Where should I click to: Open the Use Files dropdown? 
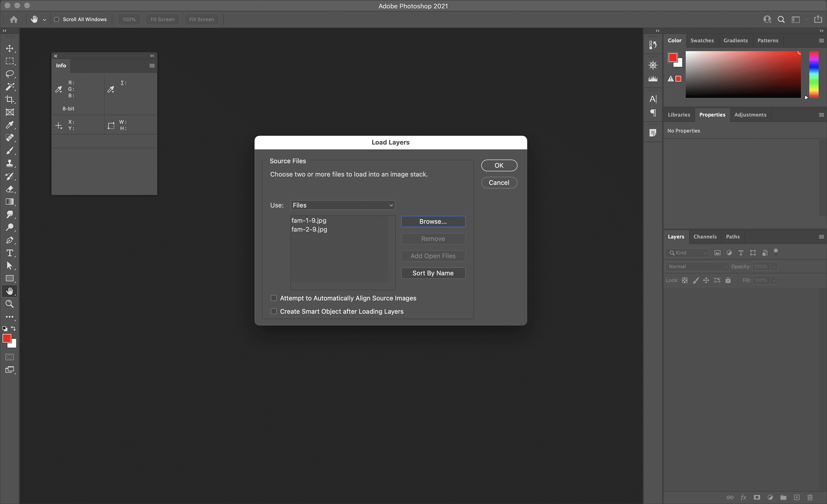coord(343,205)
